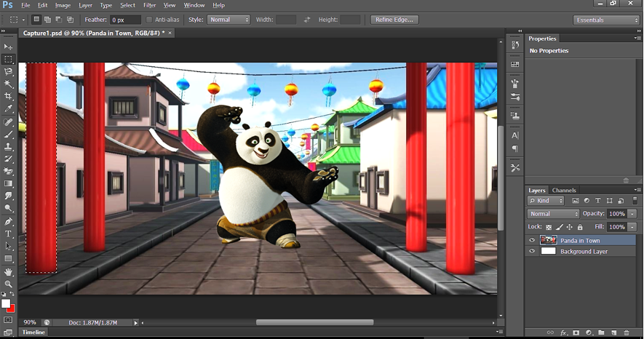Screen dimensions: 644x339
Task: Toggle Add to selection mode
Action: click(47, 20)
